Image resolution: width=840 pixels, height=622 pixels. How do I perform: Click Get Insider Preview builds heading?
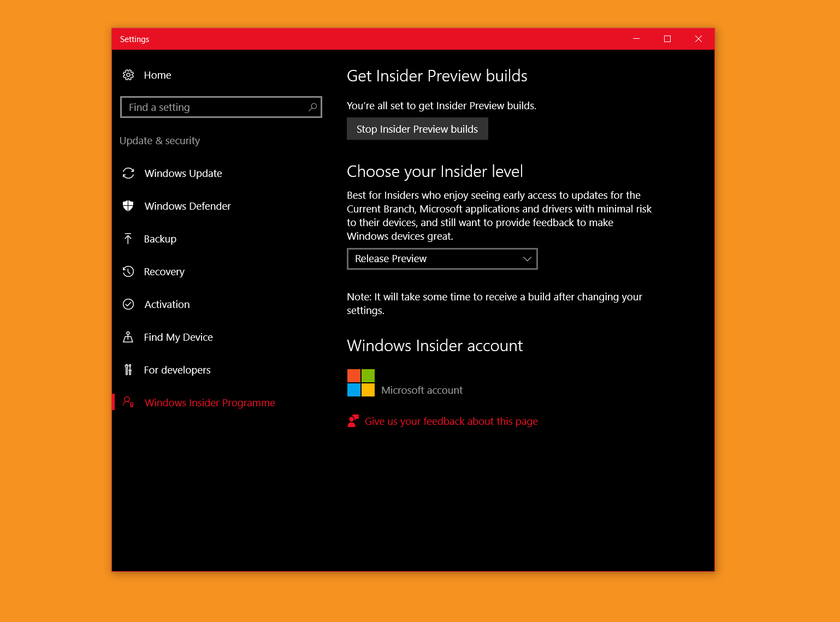coord(437,76)
